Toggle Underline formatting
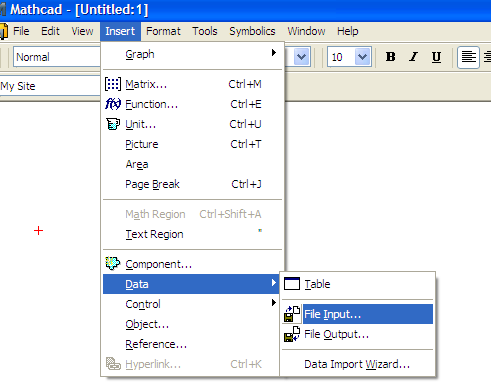Screen dimensions: 491x388 (x=436, y=57)
